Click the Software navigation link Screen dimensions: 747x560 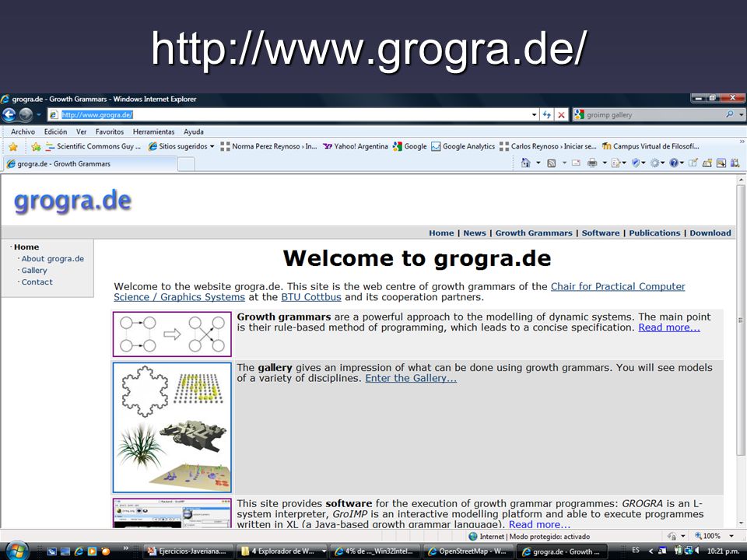tap(600, 233)
